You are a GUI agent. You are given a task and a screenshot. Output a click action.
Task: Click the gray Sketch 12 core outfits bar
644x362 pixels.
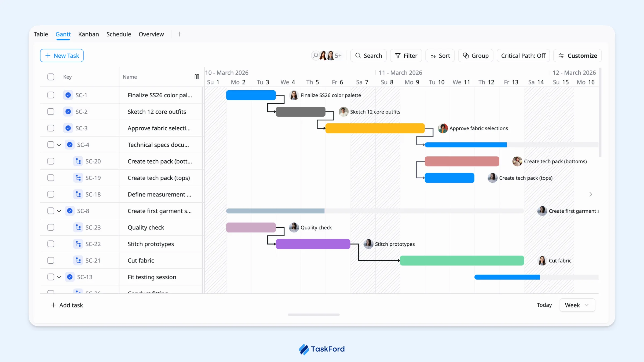click(301, 112)
